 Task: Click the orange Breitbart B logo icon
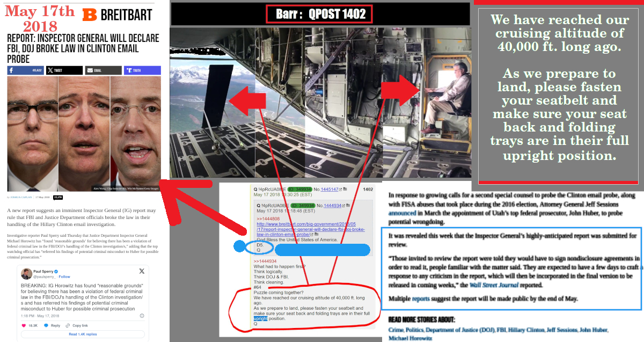point(90,14)
